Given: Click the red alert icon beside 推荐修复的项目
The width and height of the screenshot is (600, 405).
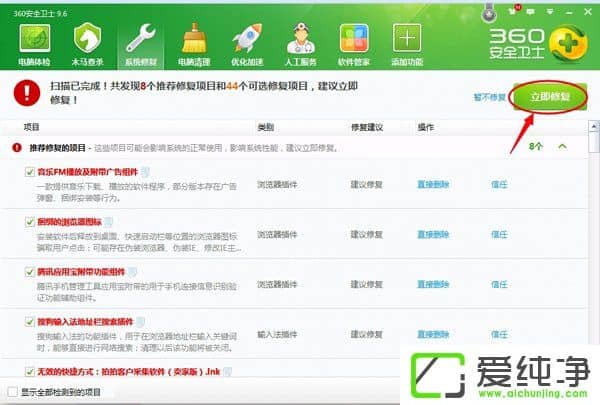Looking at the screenshot, I should pyautogui.click(x=17, y=147).
